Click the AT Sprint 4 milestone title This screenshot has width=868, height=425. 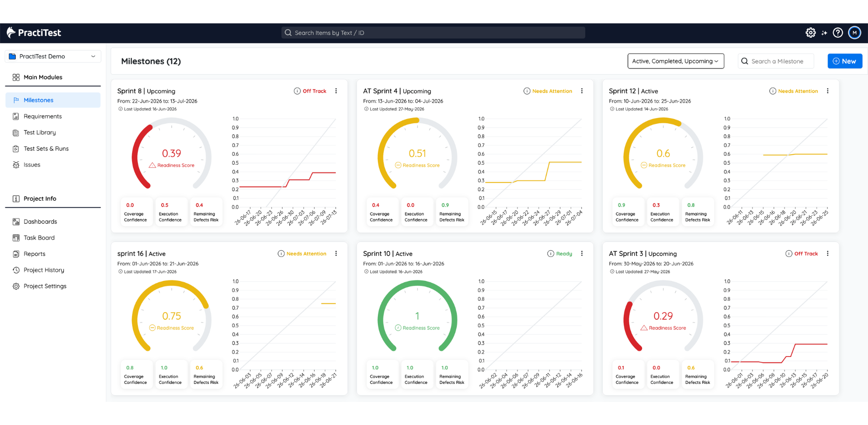pos(380,91)
